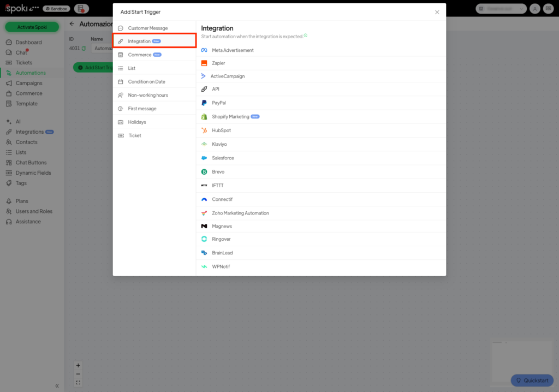The width and height of the screenshot is (559, 392).
Task: Select the Customer Message trigger tab
Action: (x=147, y=28)
